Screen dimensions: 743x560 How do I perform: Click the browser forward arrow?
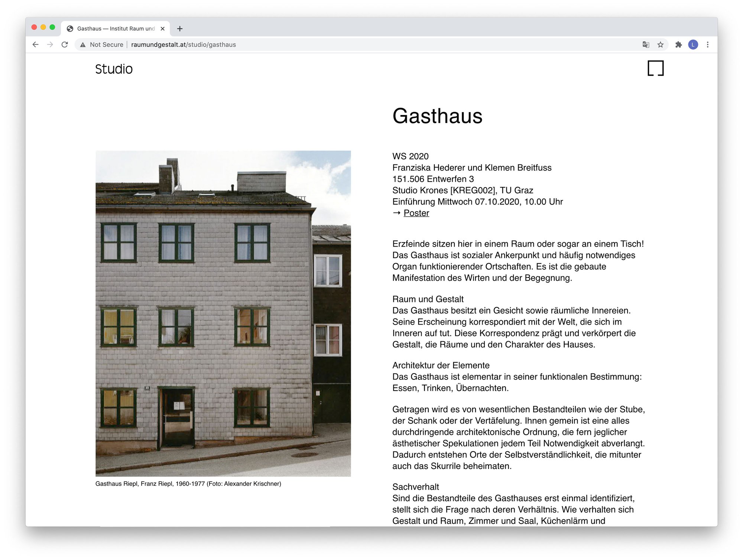click(x=50, y=45)
